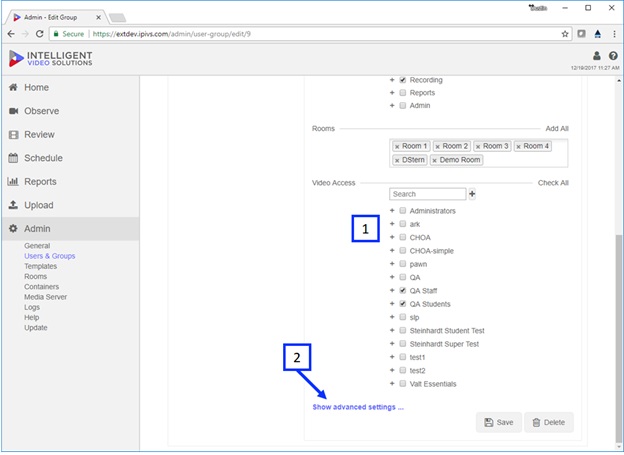This screenshot has height=455, width=624.
Task: Expand the Admin permission node
Action: coord(392,105)
